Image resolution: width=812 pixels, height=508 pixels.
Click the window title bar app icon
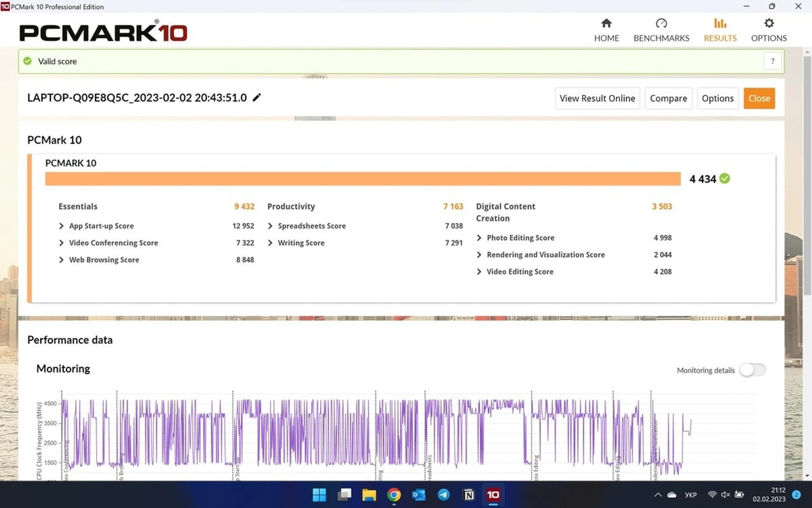5,6
